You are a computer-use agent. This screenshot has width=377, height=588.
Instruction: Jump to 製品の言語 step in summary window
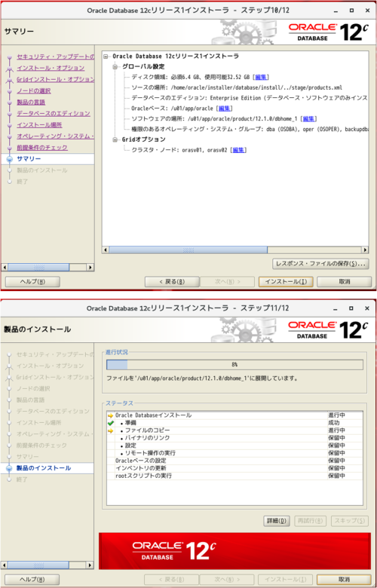(31, 102)
